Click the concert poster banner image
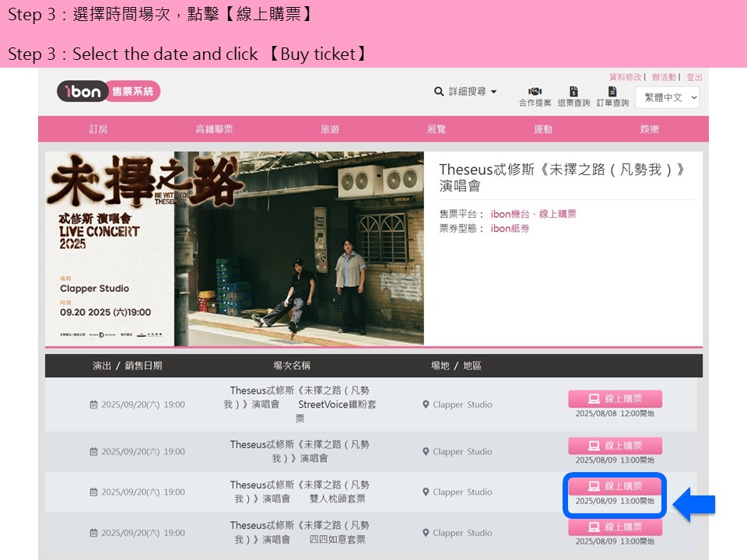The image size is (747, 560). tap(234, 248)
